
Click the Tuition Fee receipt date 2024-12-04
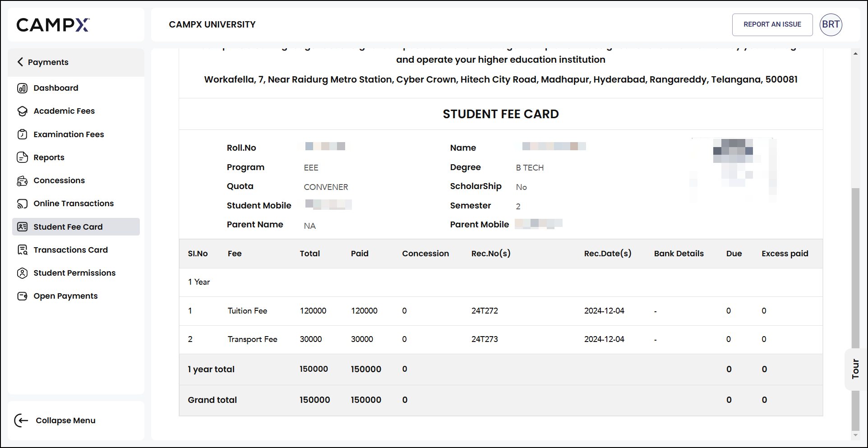[x=604, y=311]
